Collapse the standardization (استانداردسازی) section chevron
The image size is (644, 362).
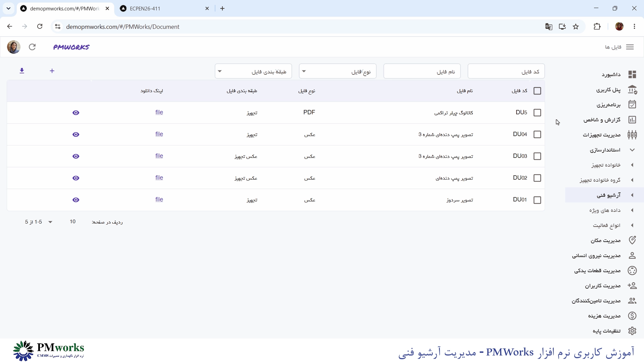(632, 150)
